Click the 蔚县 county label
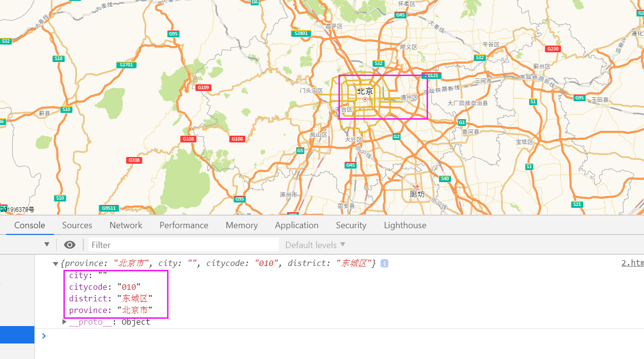644x359 pixels. (45, 113)
